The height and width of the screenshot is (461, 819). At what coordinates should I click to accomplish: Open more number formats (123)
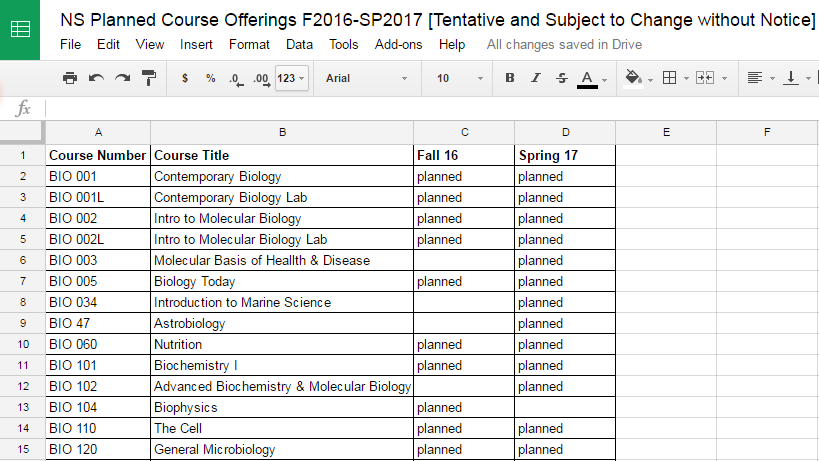click(291, 78)
